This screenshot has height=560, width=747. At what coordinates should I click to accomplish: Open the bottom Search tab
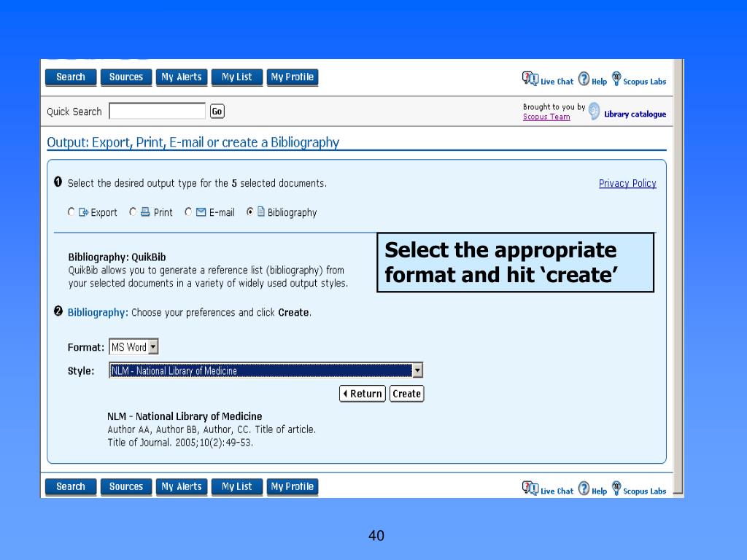click(x=71, y=486)
